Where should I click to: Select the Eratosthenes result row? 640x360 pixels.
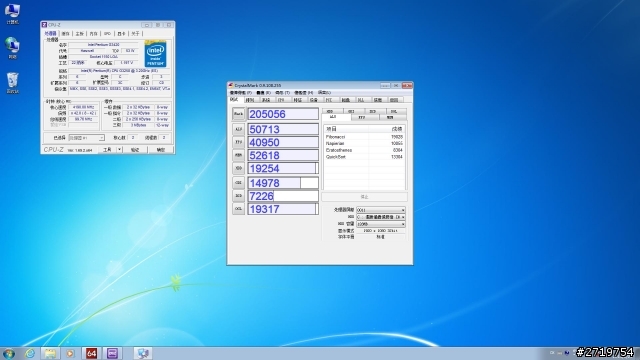pyautogui.click(x=364, y=150)
